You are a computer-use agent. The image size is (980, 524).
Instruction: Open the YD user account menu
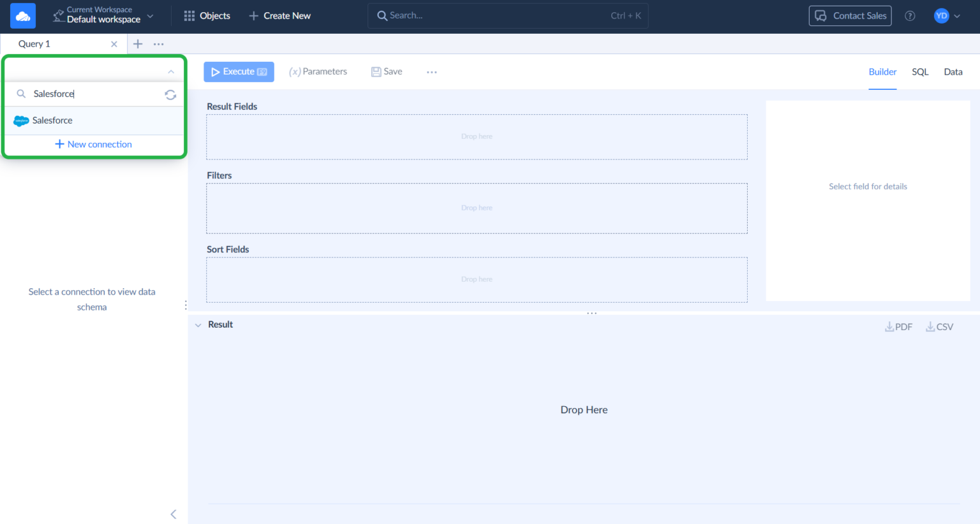pos(947,16)
